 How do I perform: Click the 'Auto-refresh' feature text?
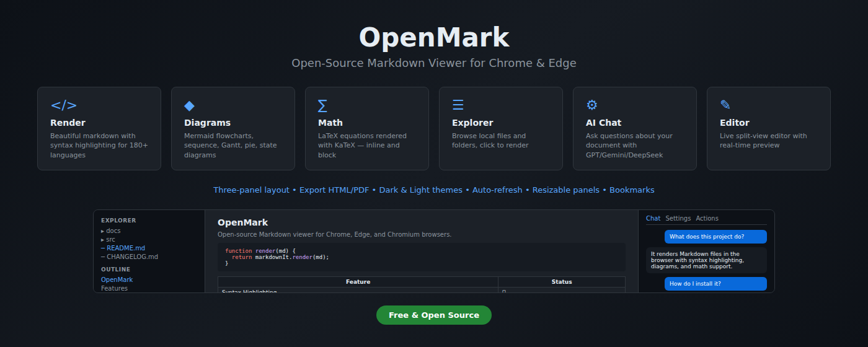[497, 190]
